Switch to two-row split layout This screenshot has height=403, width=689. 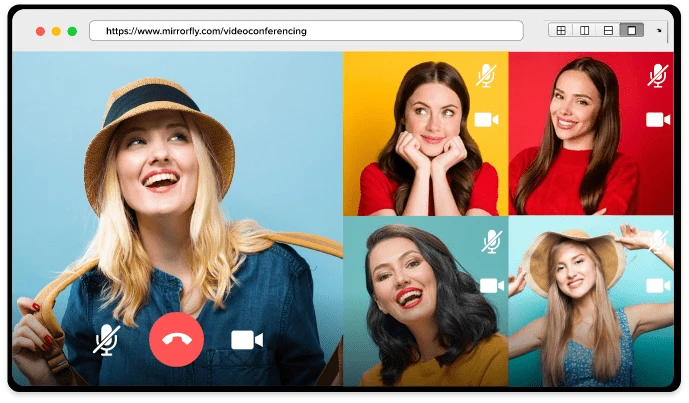(x=608, y=30)
